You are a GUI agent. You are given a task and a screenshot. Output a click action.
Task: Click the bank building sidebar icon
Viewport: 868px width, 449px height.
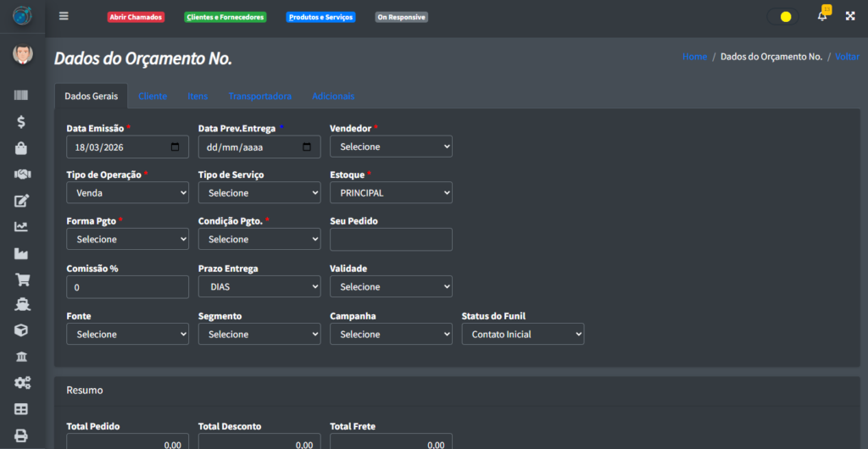tap(21, 357)
